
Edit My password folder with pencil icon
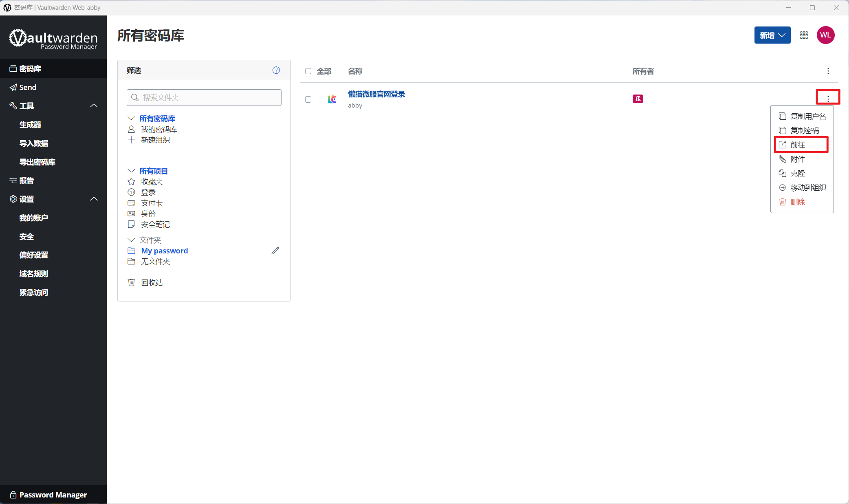click(x=275, y=251)
